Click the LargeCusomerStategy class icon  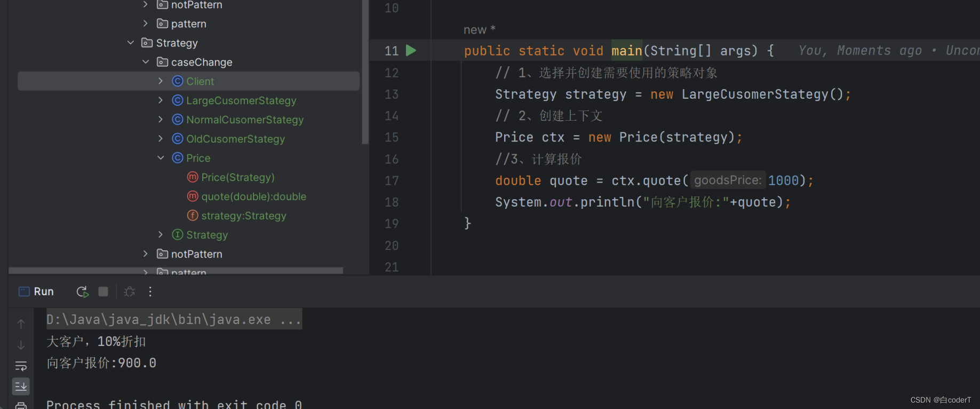178,100
